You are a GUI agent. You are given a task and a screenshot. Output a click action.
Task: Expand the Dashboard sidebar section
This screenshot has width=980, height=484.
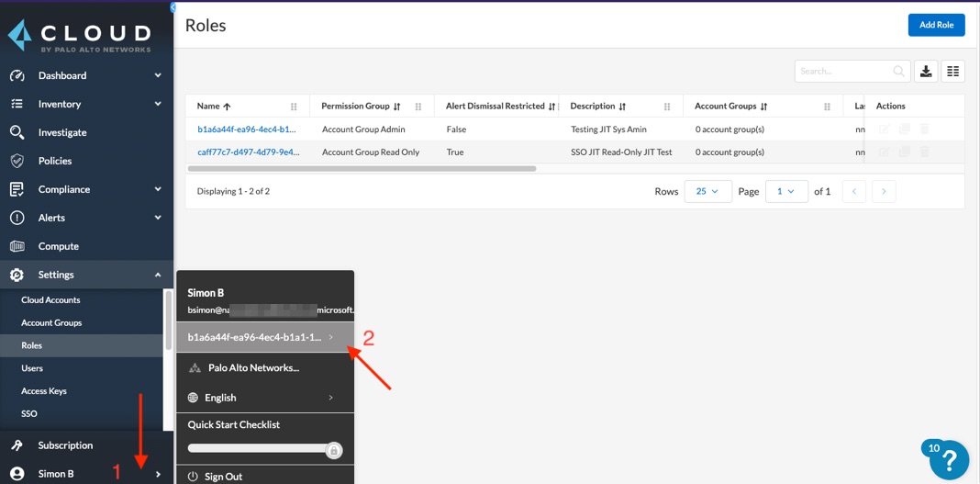pos(158,75)
